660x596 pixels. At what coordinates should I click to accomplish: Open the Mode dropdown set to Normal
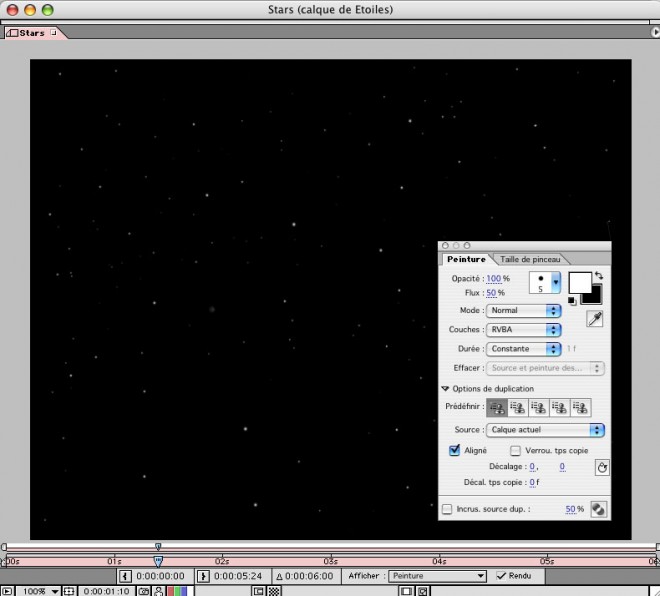pyautogui.click(x=523, y=310)
